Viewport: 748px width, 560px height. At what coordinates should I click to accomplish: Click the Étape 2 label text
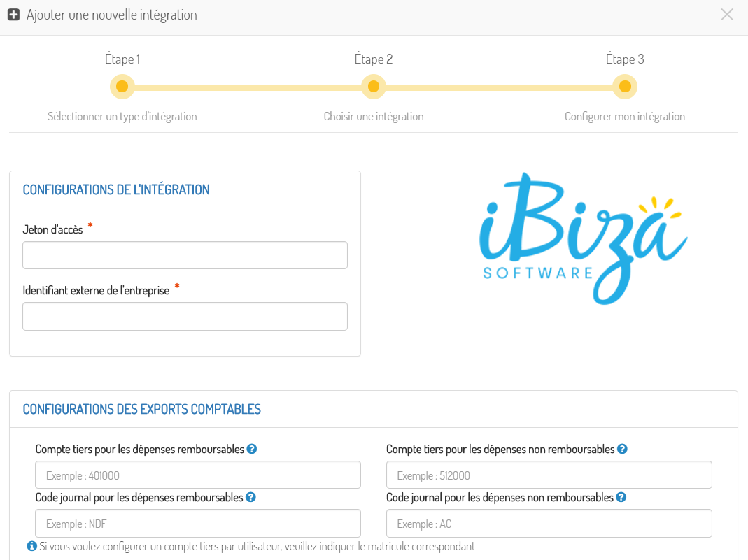pyautogui.click(x=374, y=59)
